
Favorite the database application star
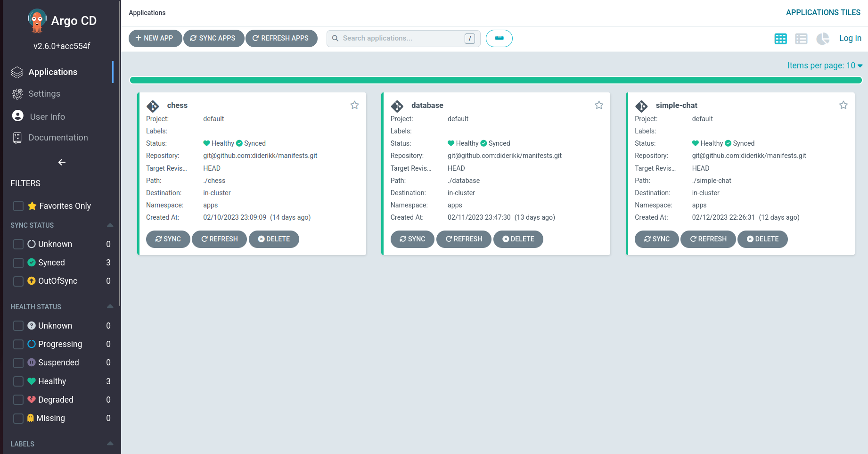(x=599, y=105)
